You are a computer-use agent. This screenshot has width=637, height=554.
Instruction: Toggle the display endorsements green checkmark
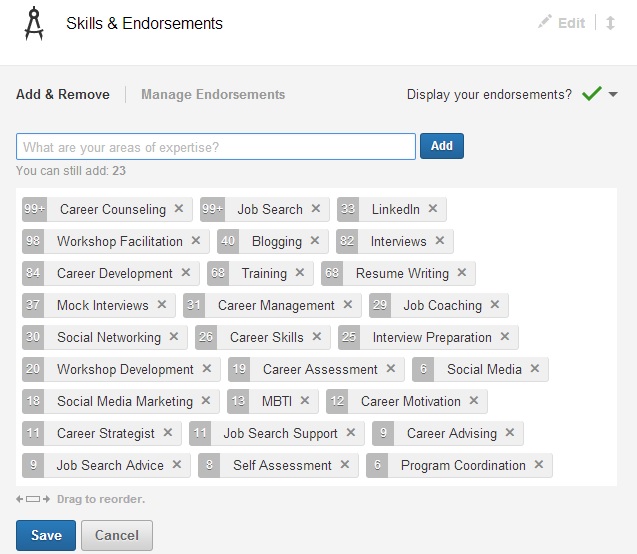coord(591,94)
